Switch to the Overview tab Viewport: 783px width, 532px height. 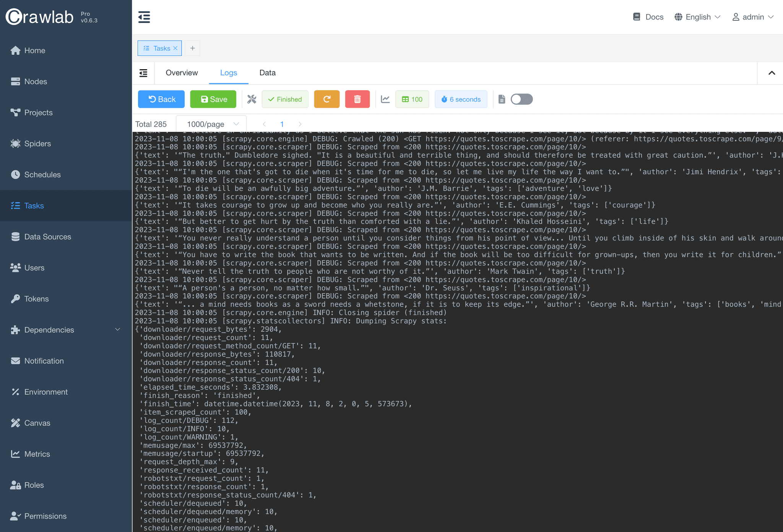point(182,73)
